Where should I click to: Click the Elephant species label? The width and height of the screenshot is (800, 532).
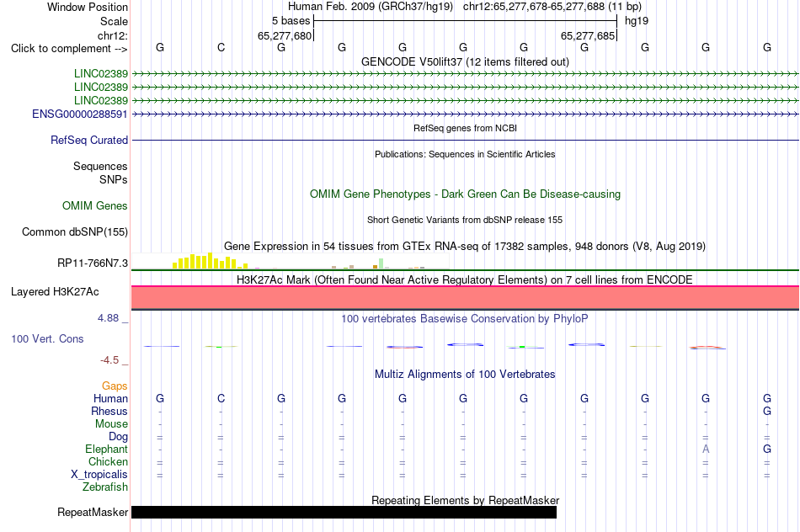pos(106,449)
